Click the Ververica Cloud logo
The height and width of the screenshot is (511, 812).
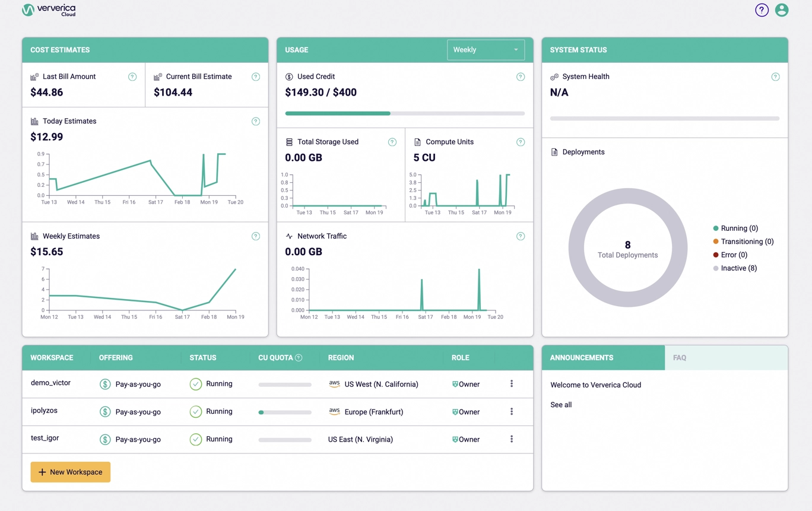49,10
